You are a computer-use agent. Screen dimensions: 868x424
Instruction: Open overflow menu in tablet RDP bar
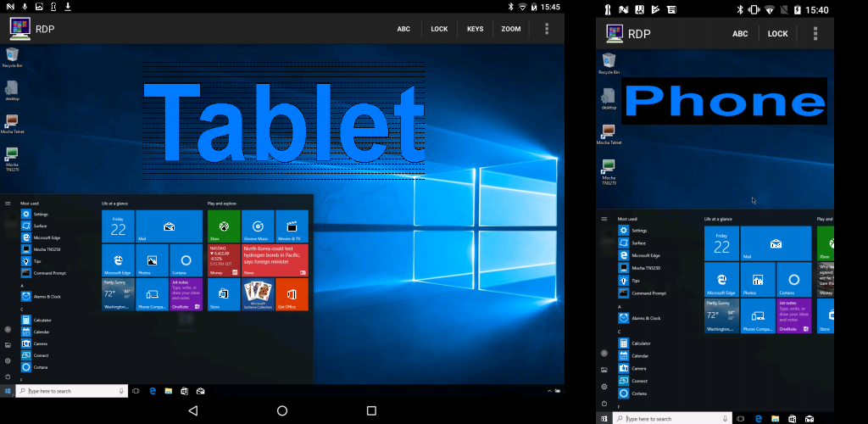click(x=547, y=29)
